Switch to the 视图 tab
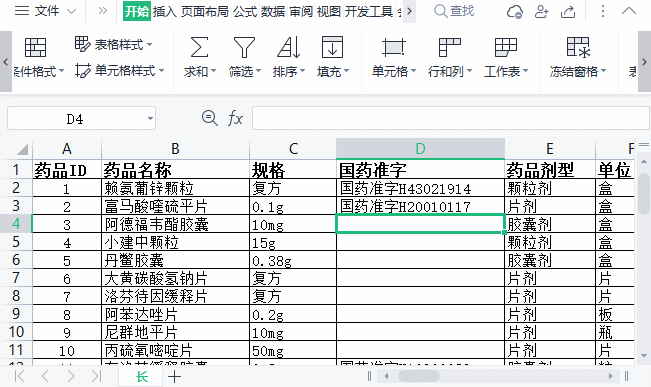 pyautogui.click(x=328, y=11)
